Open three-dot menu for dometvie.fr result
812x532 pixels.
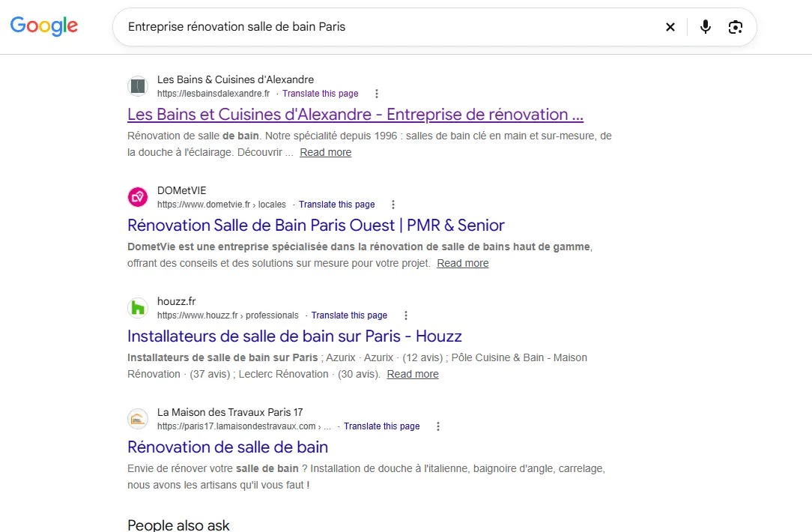pos(393,205)
